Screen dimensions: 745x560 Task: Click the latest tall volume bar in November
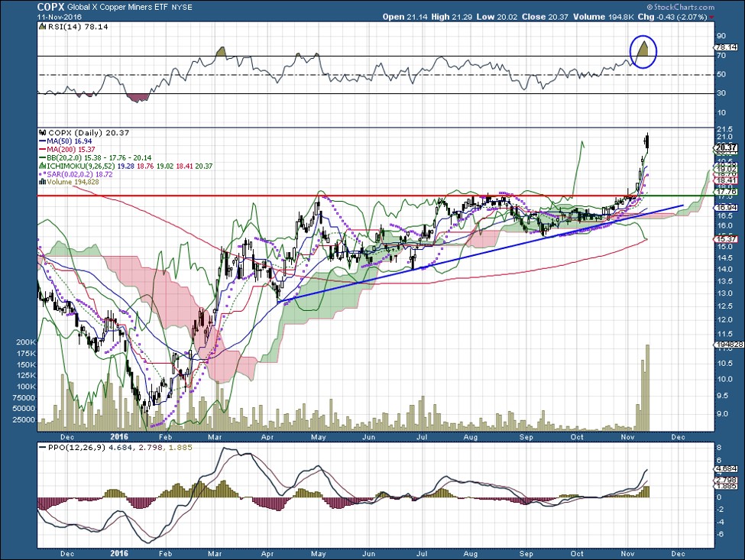point(647,387)
